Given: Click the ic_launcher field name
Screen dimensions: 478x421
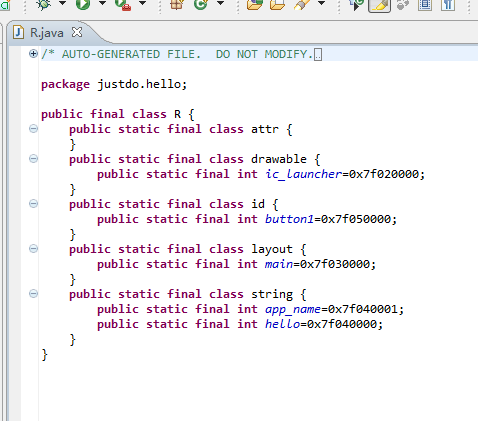Looking at the screenshot, I should [303, 174].
